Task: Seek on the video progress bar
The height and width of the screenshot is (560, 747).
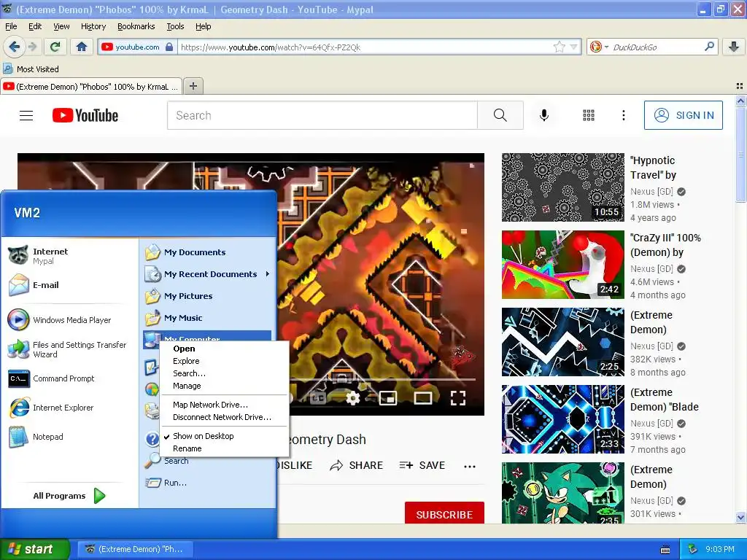Action: pos(382,379)
